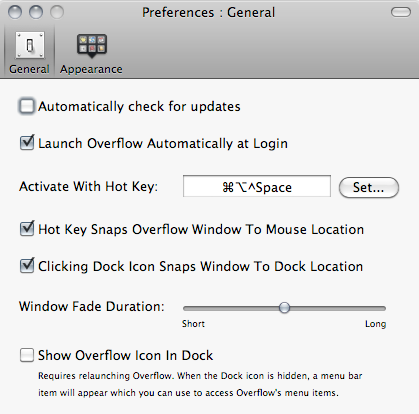Minimize the Preferences window
This screenshot has height=414, width=419.
(36, 12)
